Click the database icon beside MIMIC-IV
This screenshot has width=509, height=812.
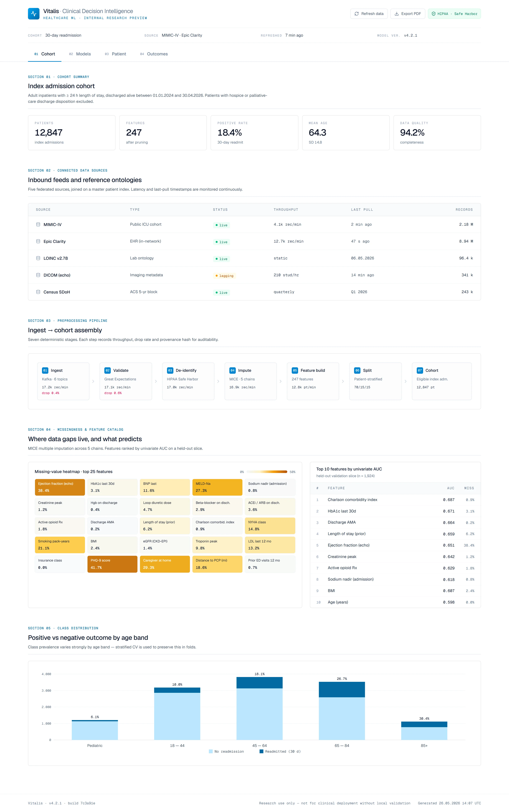point(38,224)
